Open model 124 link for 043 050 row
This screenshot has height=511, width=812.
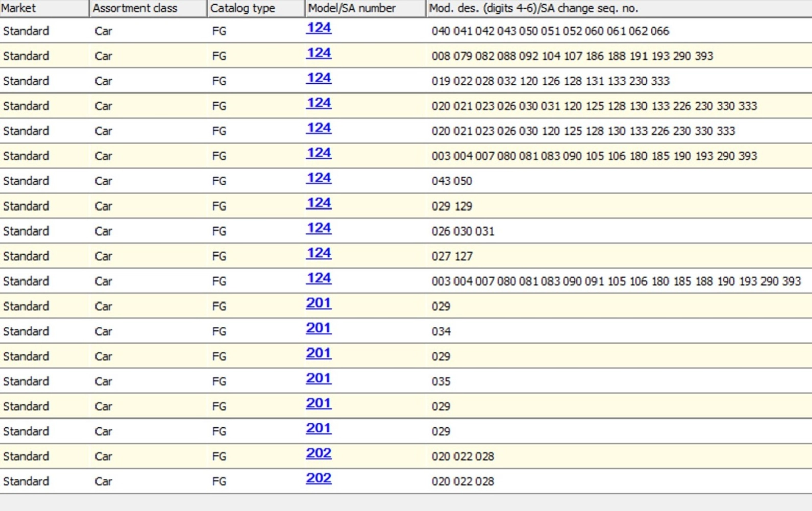coord(319,178)
